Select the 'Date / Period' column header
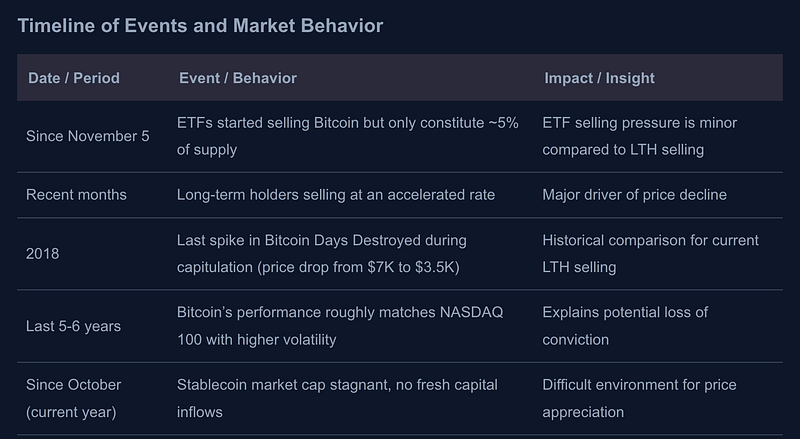800x439 pixels. [74, 78]
